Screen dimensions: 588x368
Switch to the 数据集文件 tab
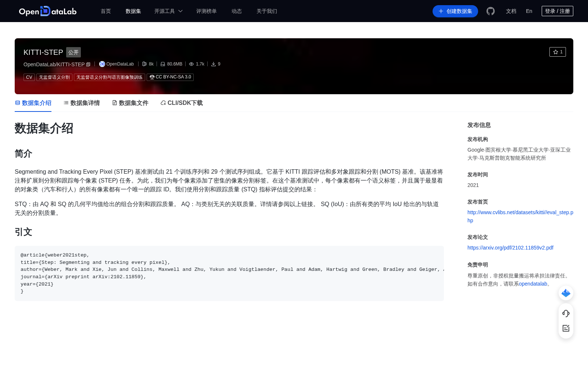point(130,103)
